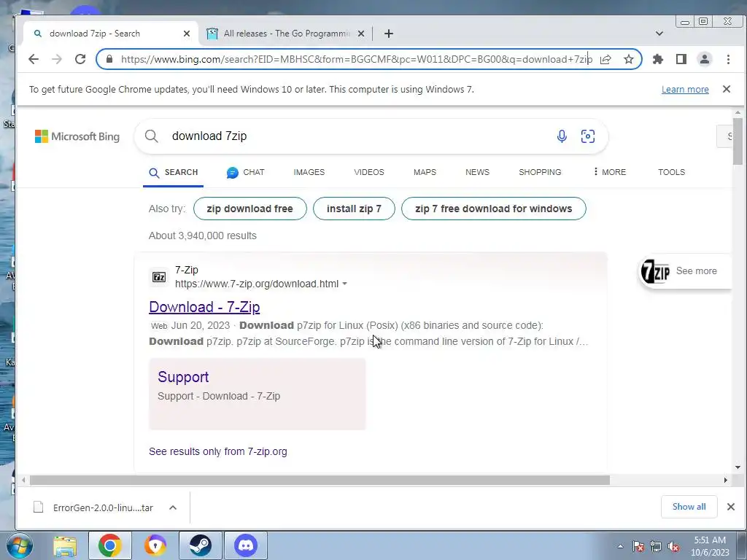Close the downloads bar
Viewport: 747px width, 560px height.
[x=731, y=507]
